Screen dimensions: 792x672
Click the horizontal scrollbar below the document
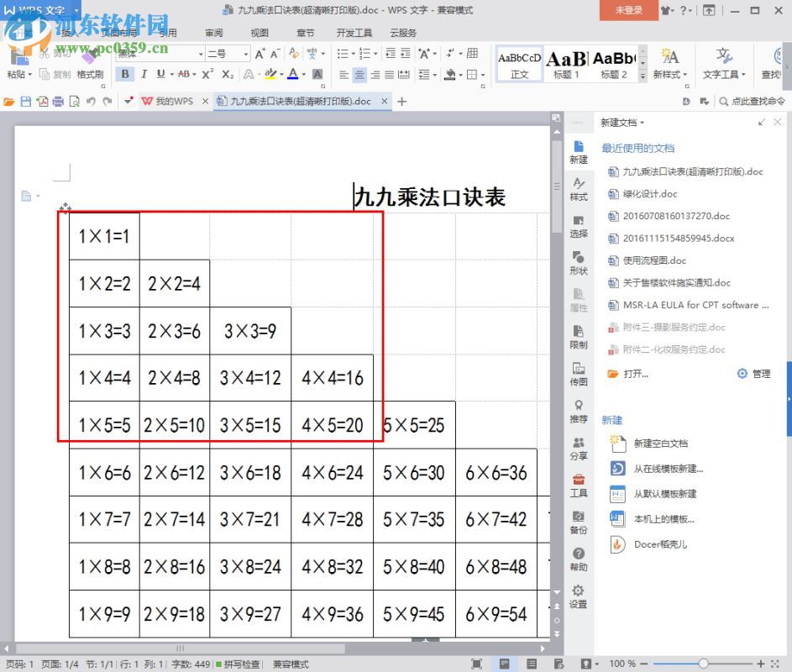pyautogui.click(x=180, y=648)
